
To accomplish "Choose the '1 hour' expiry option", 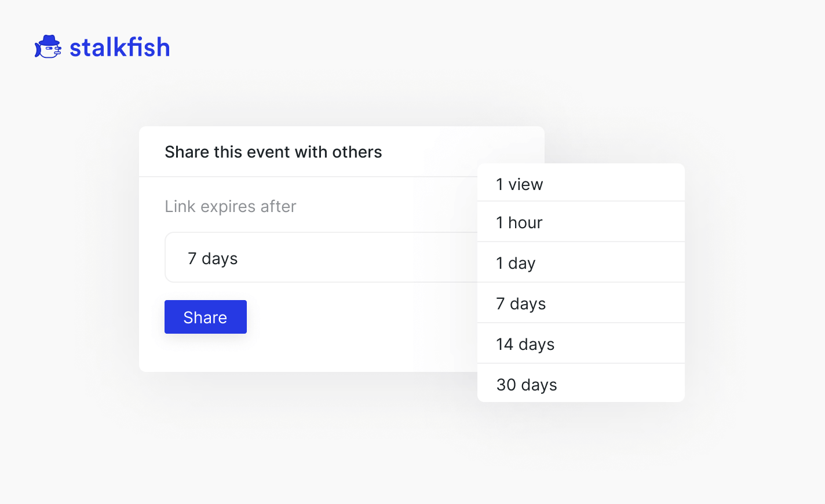I will pos(581,222).
